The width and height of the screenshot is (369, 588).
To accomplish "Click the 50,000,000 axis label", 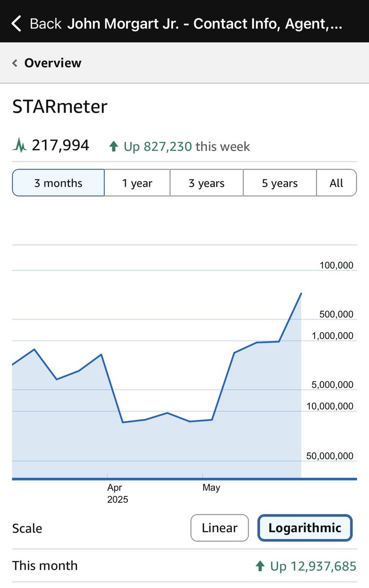I will (330, 456).
